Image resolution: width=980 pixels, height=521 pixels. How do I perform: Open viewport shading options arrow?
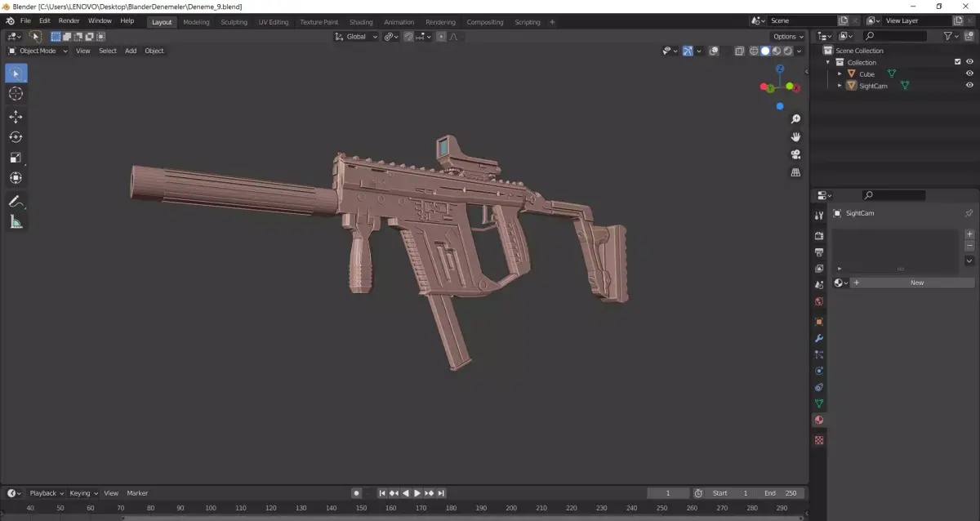[x=800, y=51]
